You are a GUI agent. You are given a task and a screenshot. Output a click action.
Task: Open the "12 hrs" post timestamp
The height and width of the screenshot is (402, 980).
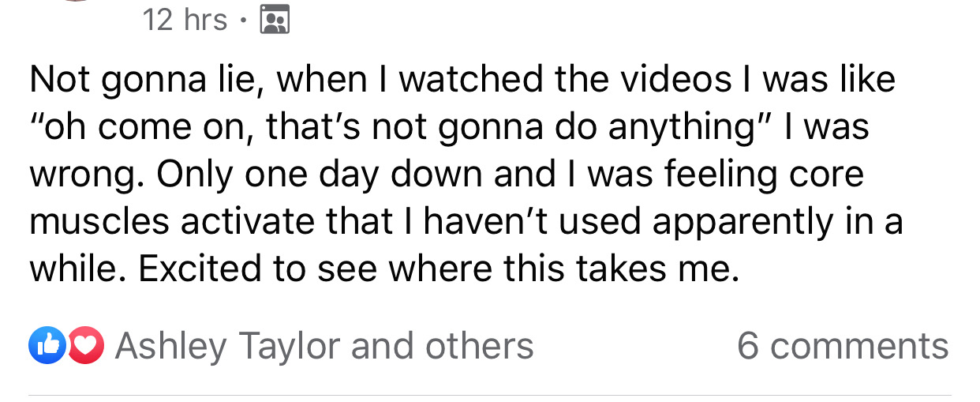coord(185,21)
